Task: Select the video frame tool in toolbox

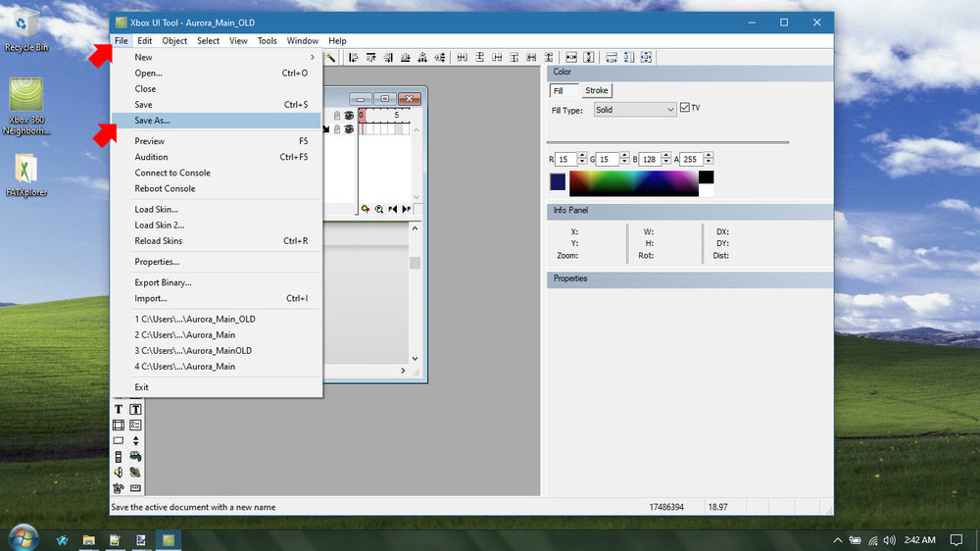Action: coord(119,426)
